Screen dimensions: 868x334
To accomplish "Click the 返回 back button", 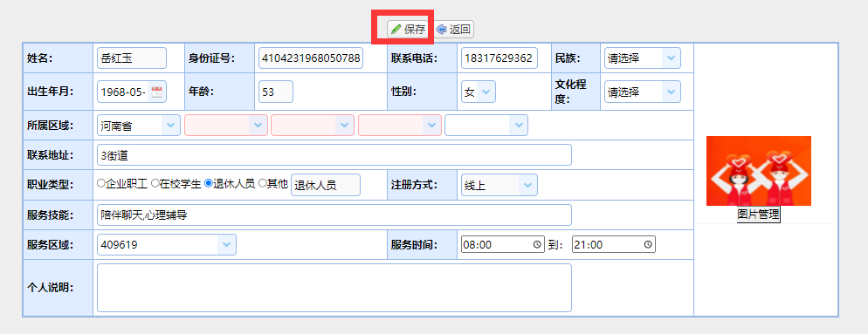I will coord(454,30).
